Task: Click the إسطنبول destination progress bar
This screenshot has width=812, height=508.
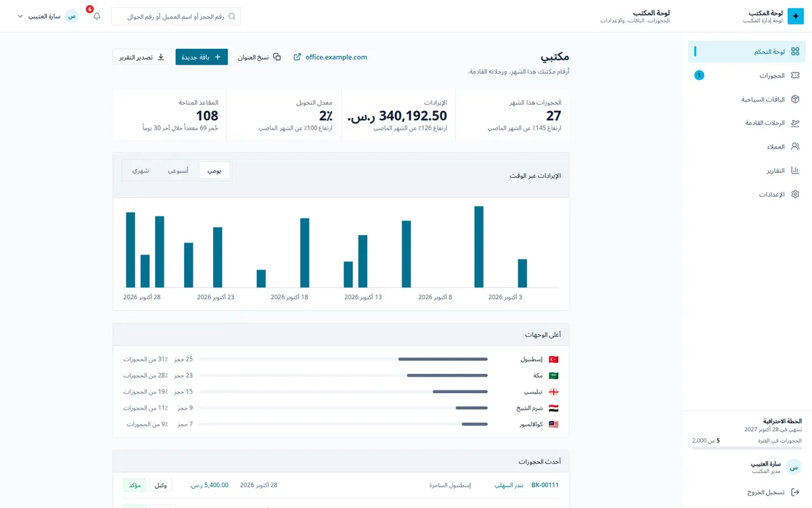Action: click(343, 359)
